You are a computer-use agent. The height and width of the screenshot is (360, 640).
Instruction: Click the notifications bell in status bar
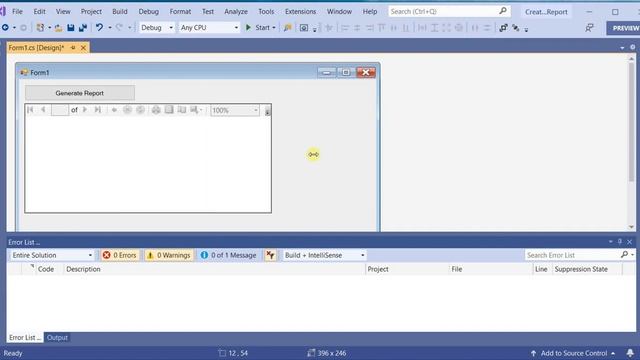630,353
